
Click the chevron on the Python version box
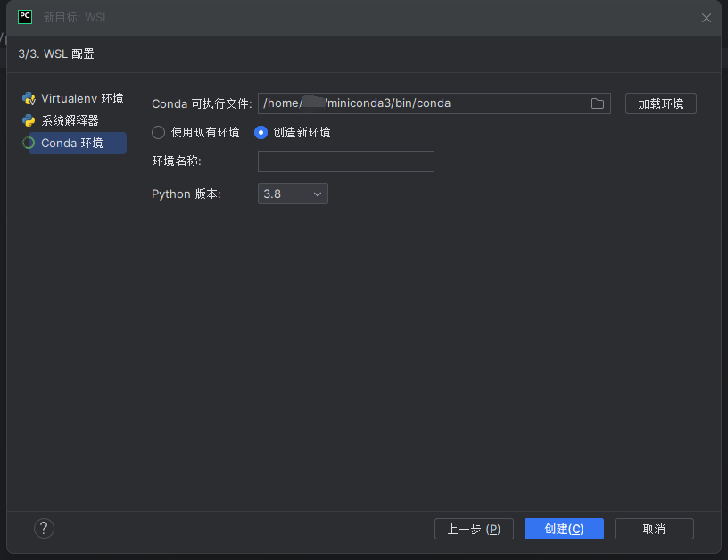point(318,194)
